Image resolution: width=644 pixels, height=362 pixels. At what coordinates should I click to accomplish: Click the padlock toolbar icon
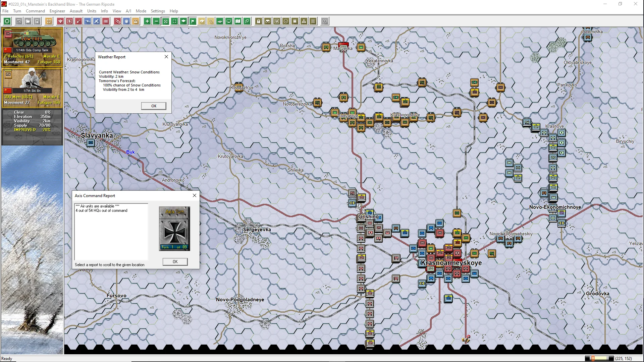coord(259,21)
